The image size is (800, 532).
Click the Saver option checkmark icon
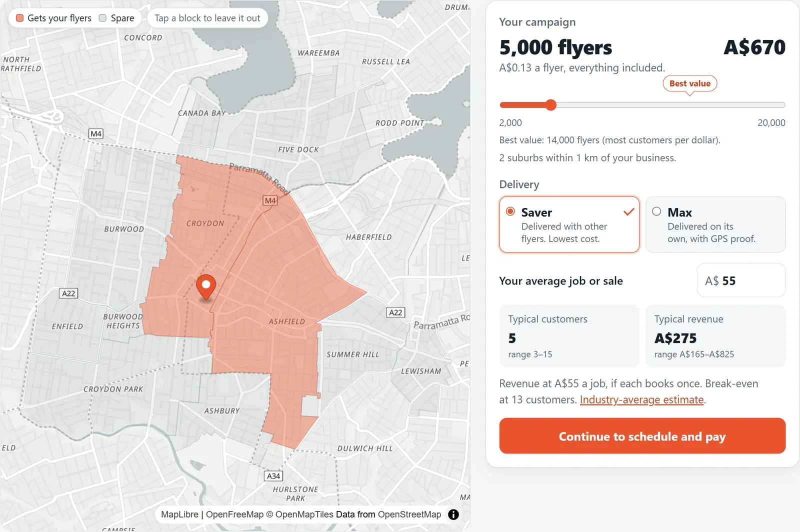[x=628, y=212]
